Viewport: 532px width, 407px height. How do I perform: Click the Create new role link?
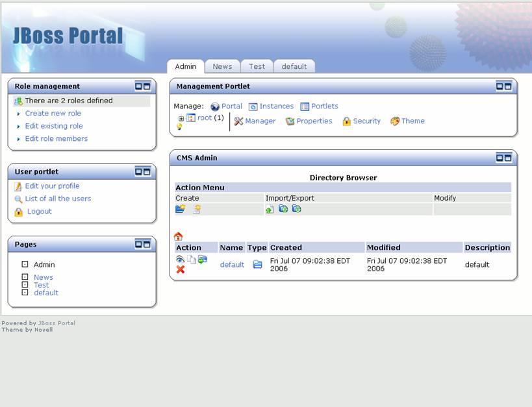click(53, 114)
